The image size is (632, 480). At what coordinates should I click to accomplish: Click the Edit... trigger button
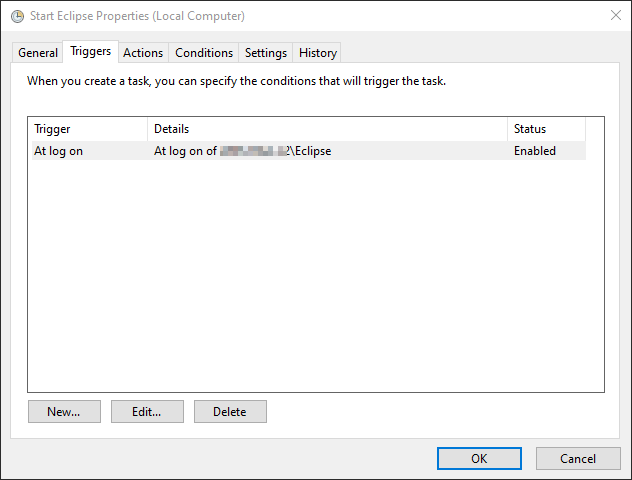point(147,411)
